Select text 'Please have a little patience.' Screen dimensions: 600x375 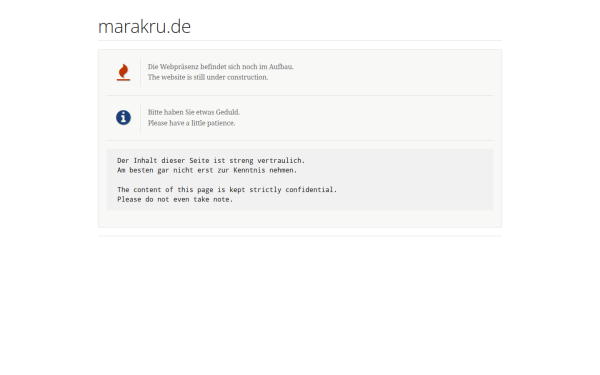pos(191,123)
